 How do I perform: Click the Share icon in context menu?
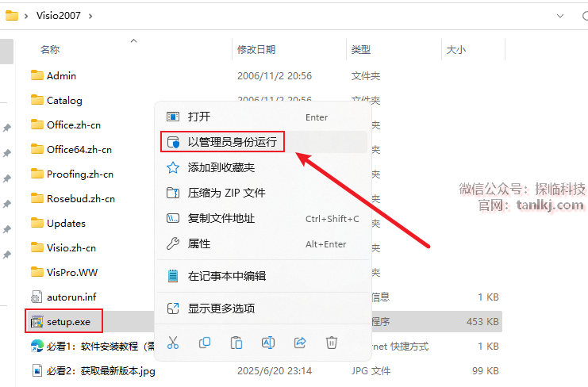(x=300, y=343)
